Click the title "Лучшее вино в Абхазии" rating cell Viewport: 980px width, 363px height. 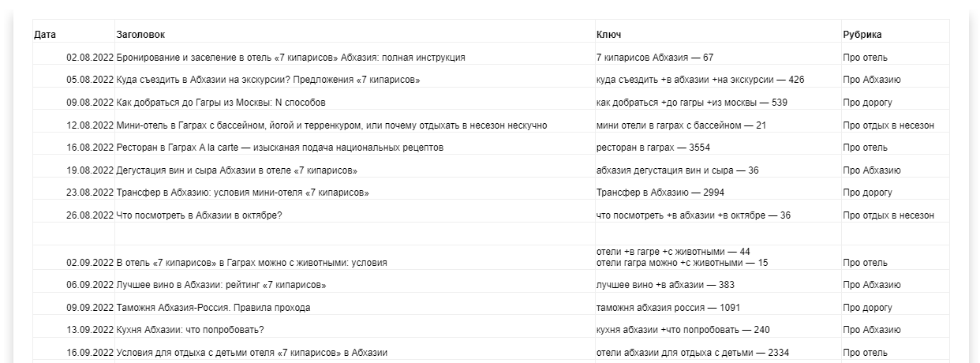point(221,285)
